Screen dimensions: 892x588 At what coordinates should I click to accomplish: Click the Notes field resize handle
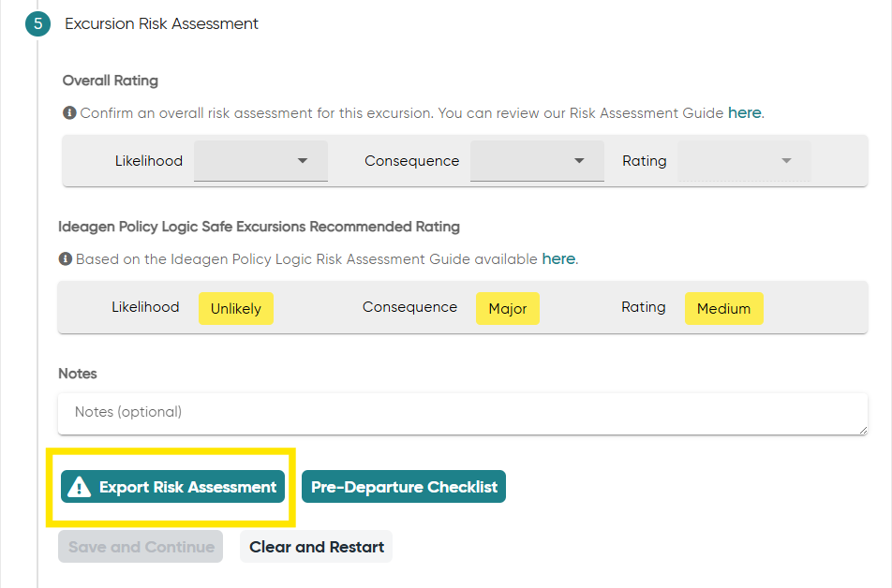863,430
